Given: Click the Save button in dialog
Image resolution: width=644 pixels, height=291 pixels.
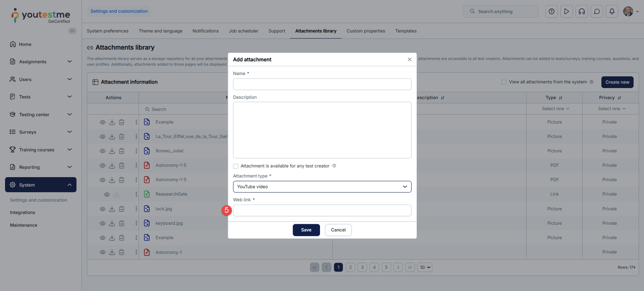Looking at the screenshot, I should (x=306, y=230).
